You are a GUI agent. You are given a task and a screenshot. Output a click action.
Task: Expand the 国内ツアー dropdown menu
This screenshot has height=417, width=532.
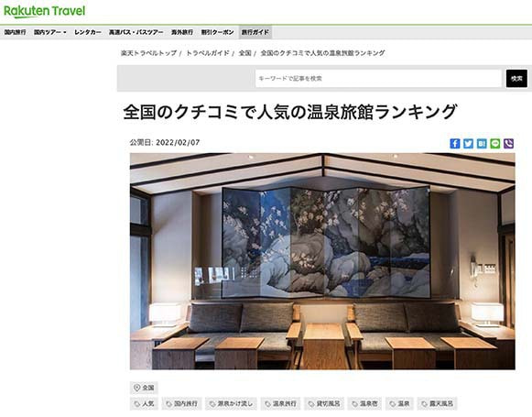(x=49, y=32)
